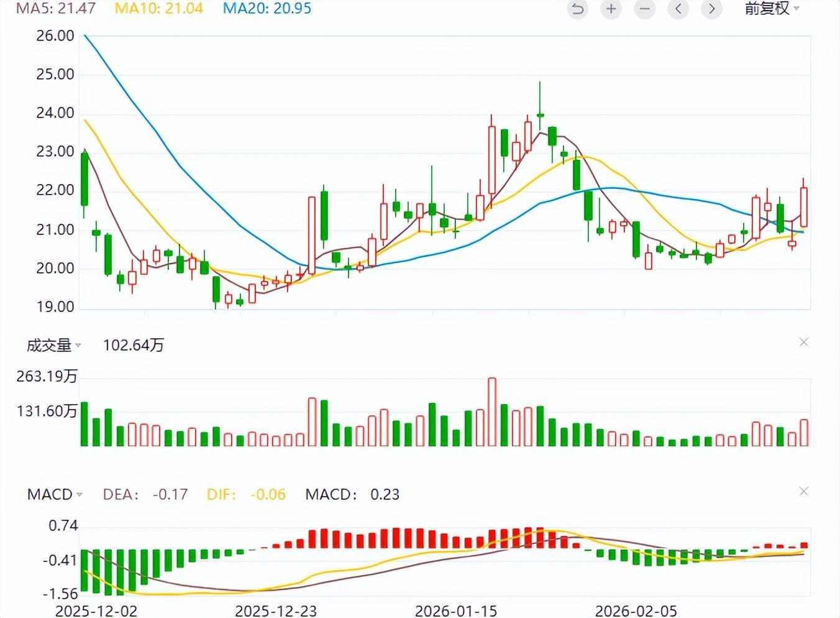This screenshot has width=840, height=618.
Task: Close the 成交量 volume panel
Action: click(803, 343)
